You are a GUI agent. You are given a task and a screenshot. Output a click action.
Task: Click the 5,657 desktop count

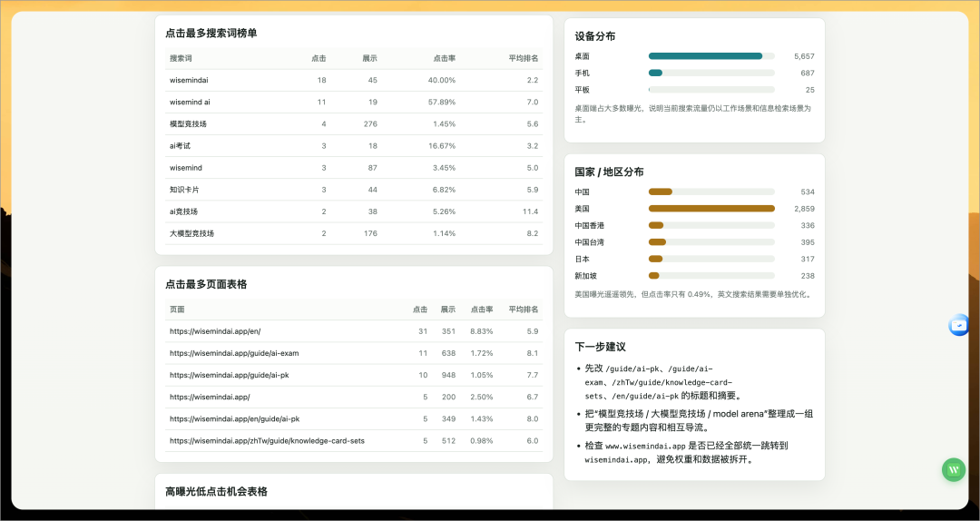(x=804, y=56)
